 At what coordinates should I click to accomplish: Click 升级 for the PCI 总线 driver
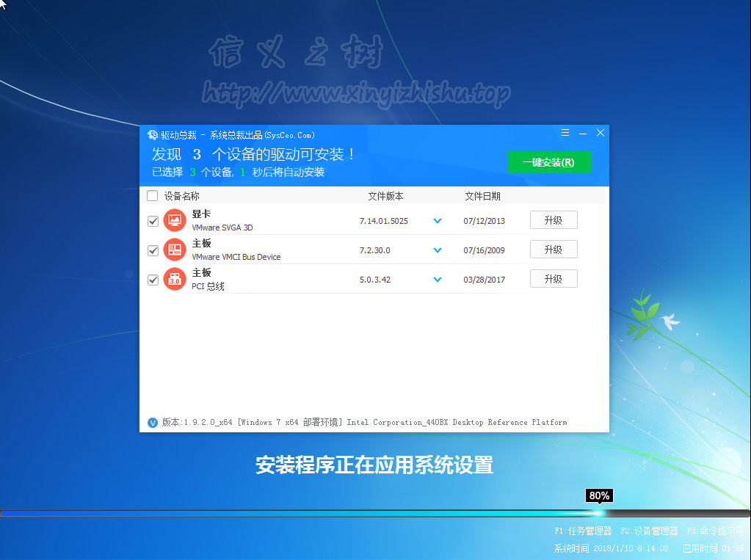coord(554,279)
